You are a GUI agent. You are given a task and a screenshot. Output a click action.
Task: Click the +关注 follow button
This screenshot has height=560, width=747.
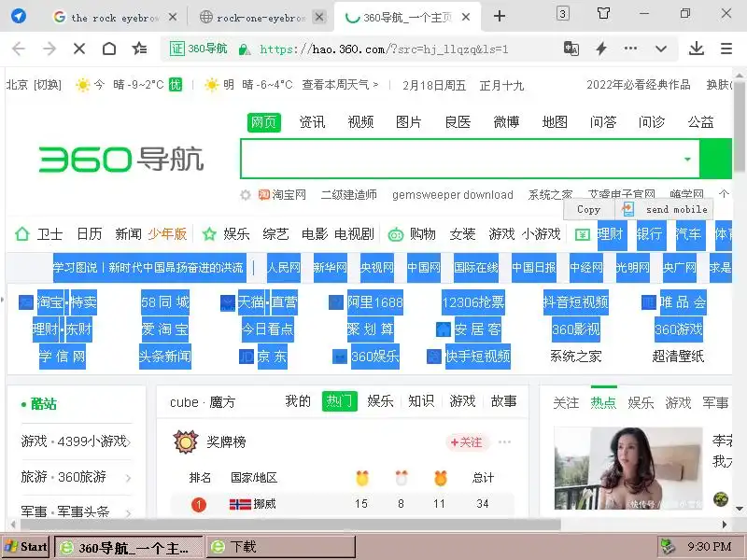(x=466, y=442)
